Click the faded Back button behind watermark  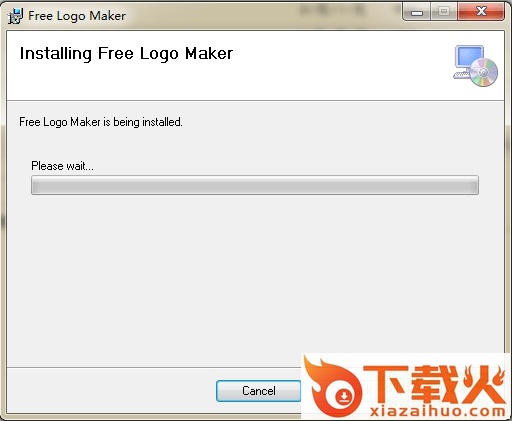tap(363, 391)
